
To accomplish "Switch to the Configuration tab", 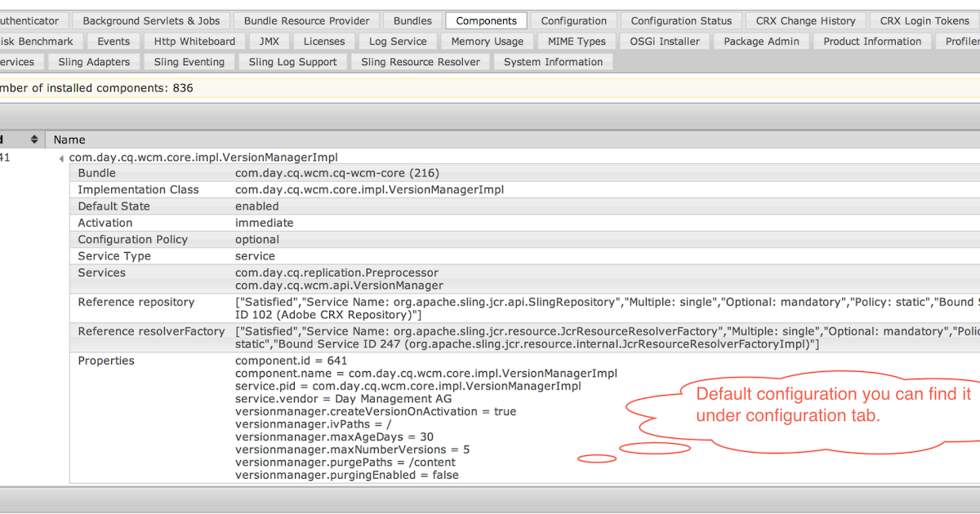I will click(x=573, y=20).
